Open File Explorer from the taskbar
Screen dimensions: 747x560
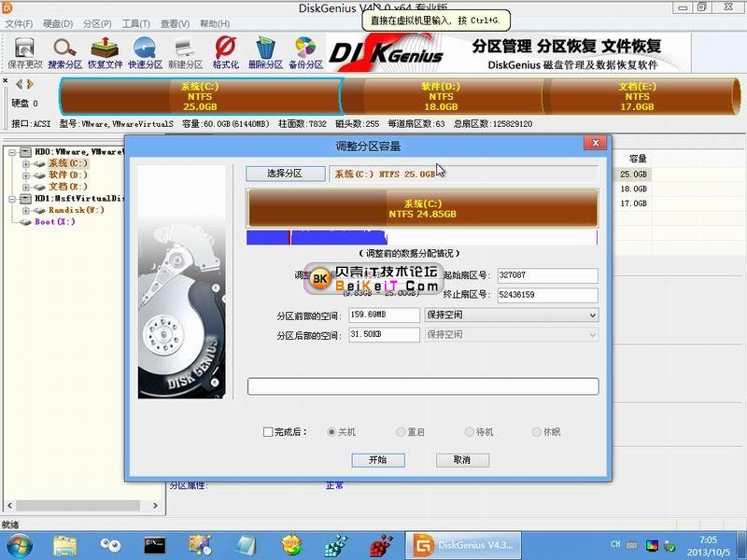(x=64, y=546)
